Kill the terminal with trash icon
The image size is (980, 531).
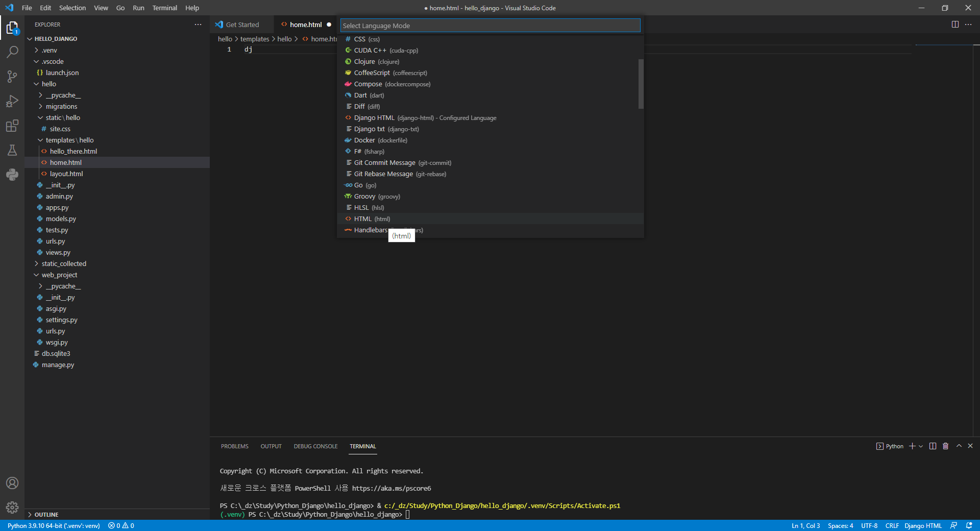point(945,446)
